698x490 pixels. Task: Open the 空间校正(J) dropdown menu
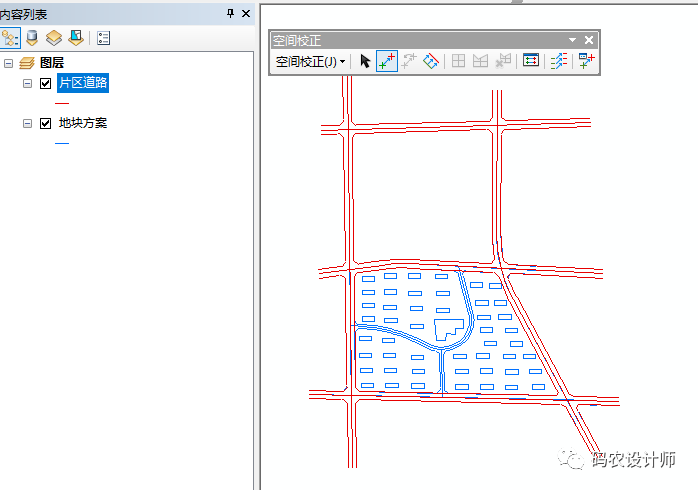click(311, 61)
